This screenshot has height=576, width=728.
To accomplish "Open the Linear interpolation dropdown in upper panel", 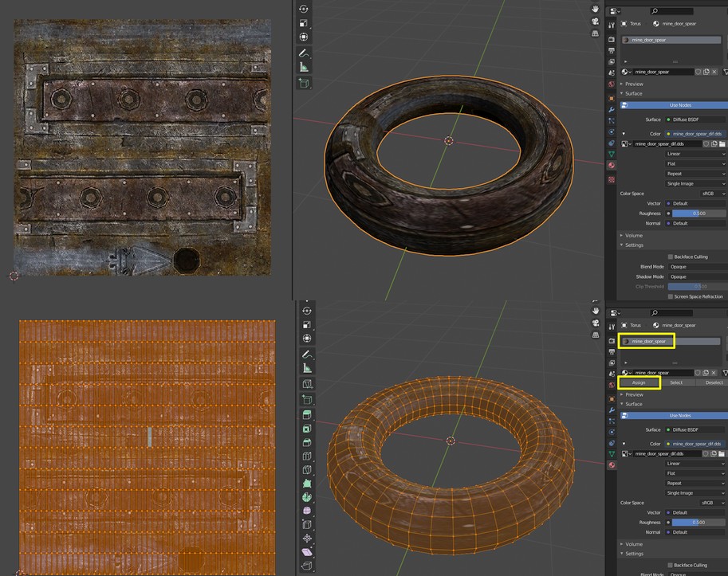I will 695,154.
